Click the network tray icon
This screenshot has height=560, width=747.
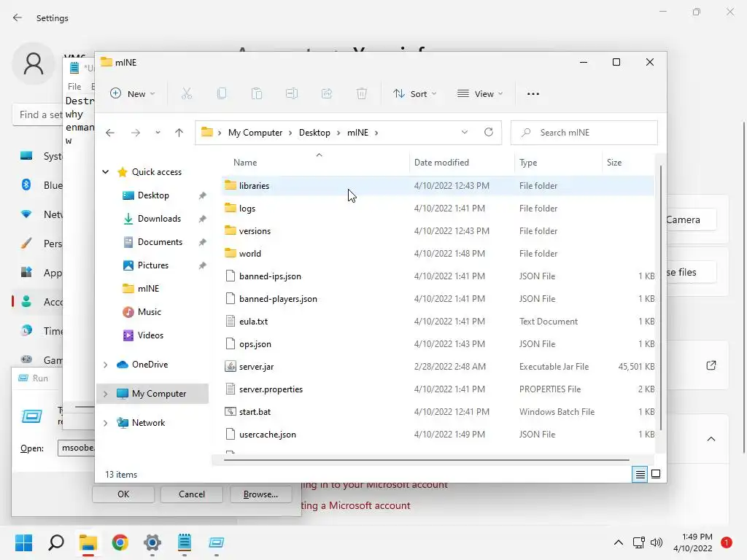point(638,542)
